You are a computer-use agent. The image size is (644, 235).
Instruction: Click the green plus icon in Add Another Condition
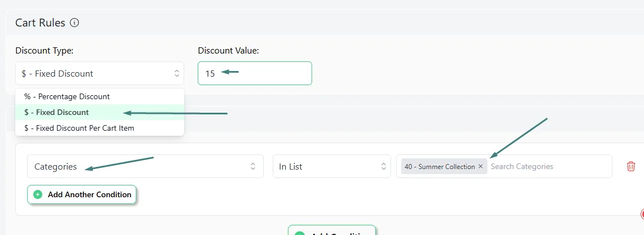[38, 194]
